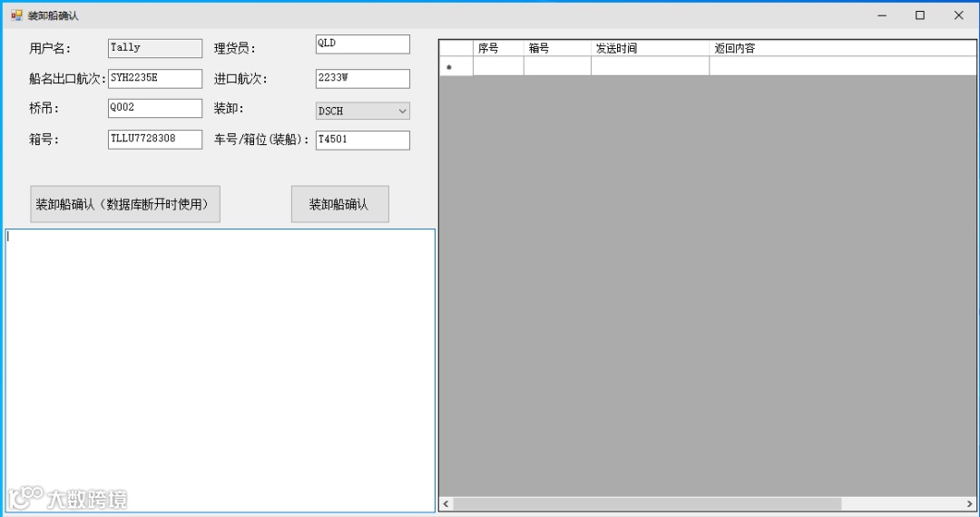Focus the 桥吊 field Q002
Screen dimensions: 980x517
[x=155, y=108]
